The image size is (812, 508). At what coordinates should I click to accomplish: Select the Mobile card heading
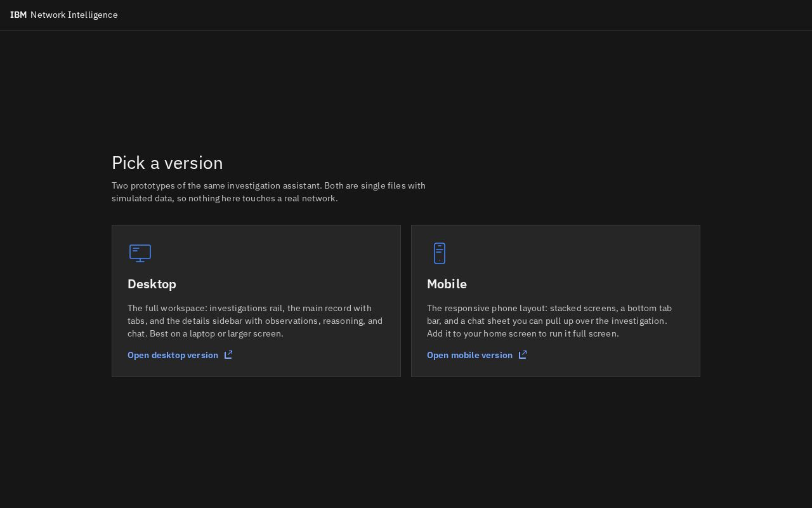(447, 284)
